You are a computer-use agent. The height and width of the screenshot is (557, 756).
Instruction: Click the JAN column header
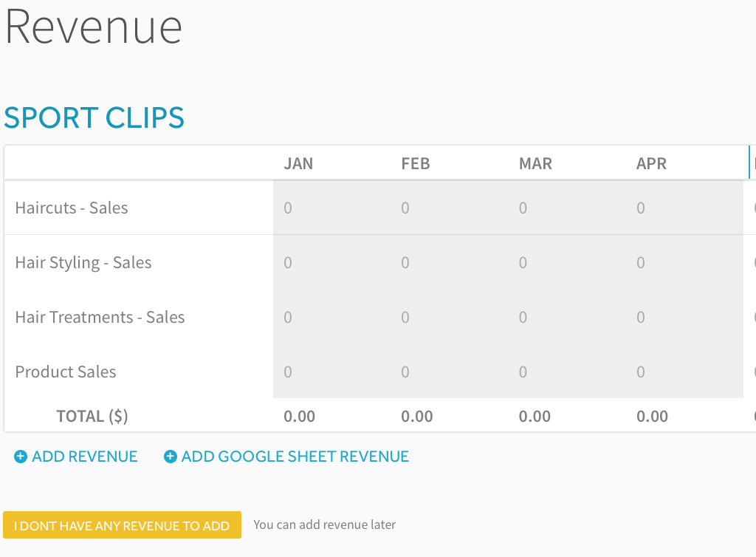point(298,163)
